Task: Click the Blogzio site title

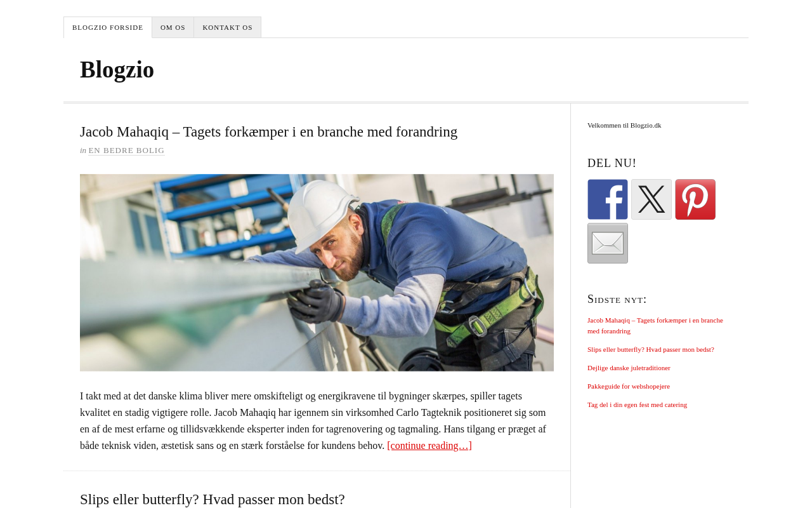Action: 117,69
